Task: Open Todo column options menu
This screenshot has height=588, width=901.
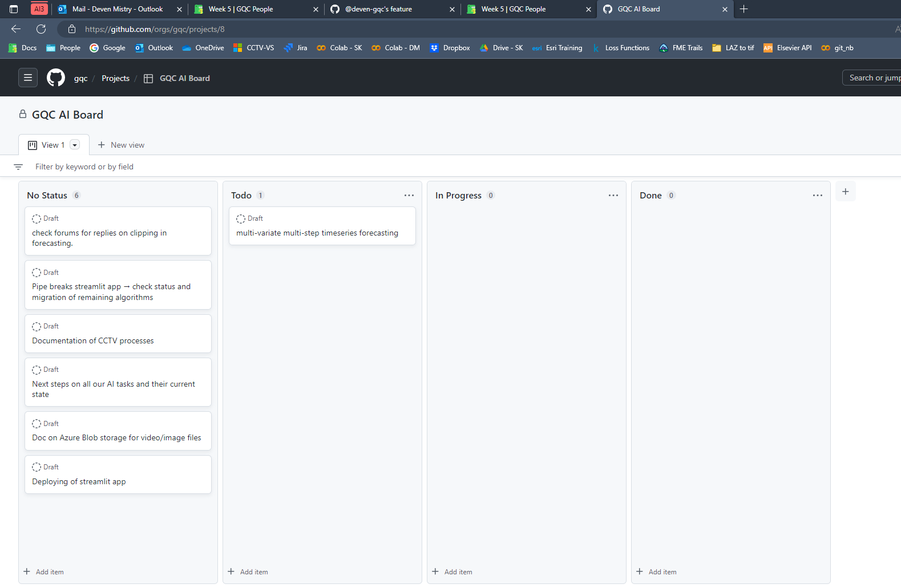Action: (x=409, y=195)
